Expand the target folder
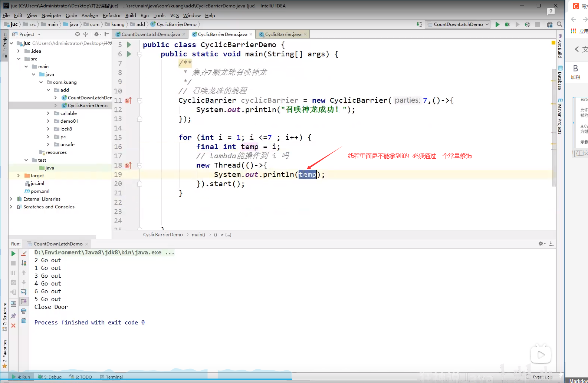The image size is (588, 383). click(19, 176)
